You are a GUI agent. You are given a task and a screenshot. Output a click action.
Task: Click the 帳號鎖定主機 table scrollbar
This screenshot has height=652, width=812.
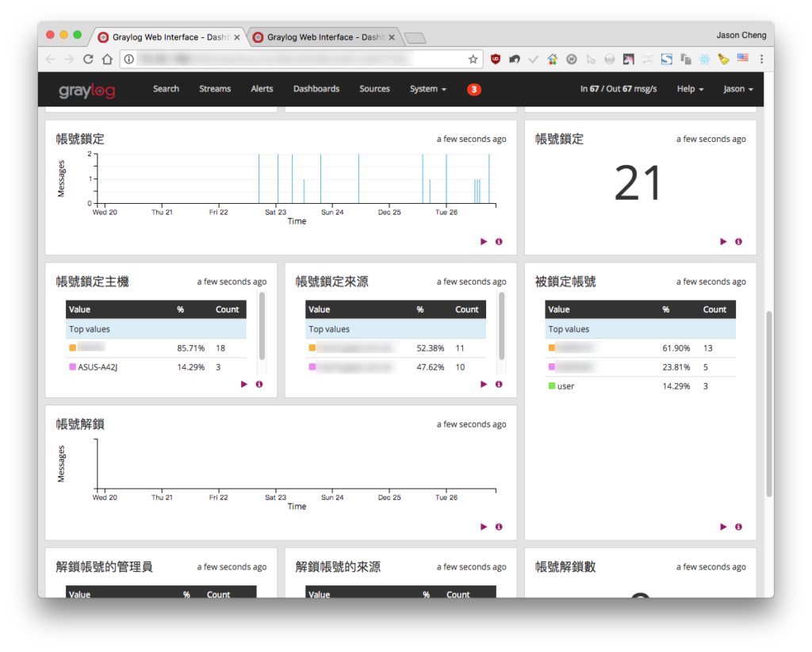click(262, 326)
